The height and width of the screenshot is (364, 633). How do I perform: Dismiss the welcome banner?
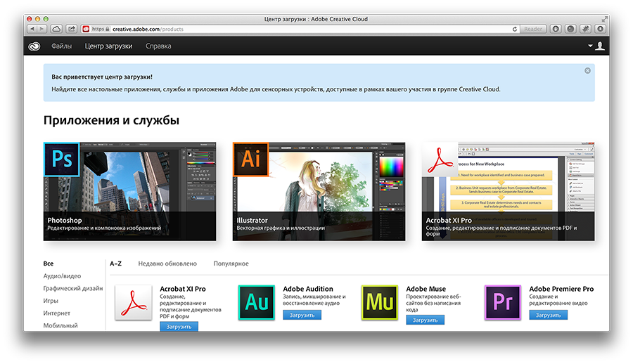point(587,70)
